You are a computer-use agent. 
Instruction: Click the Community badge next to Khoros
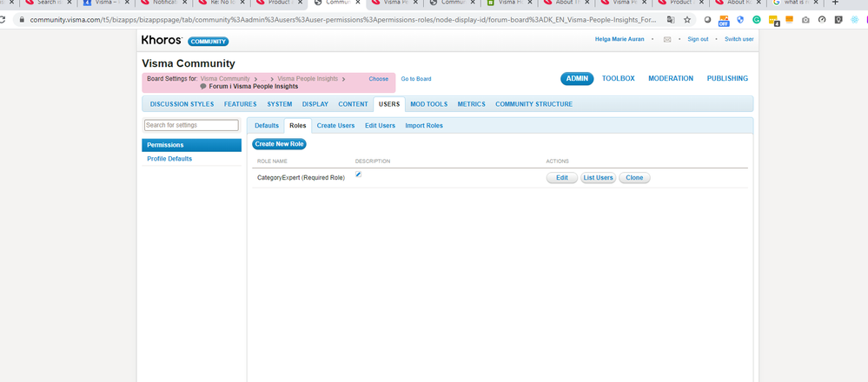tap(209, 42)
